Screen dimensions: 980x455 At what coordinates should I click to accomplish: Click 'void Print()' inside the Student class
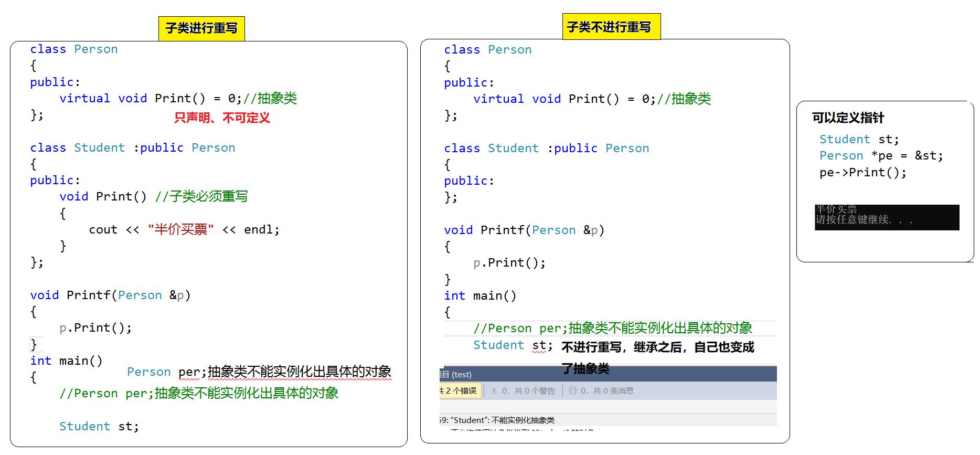(103, 197)
